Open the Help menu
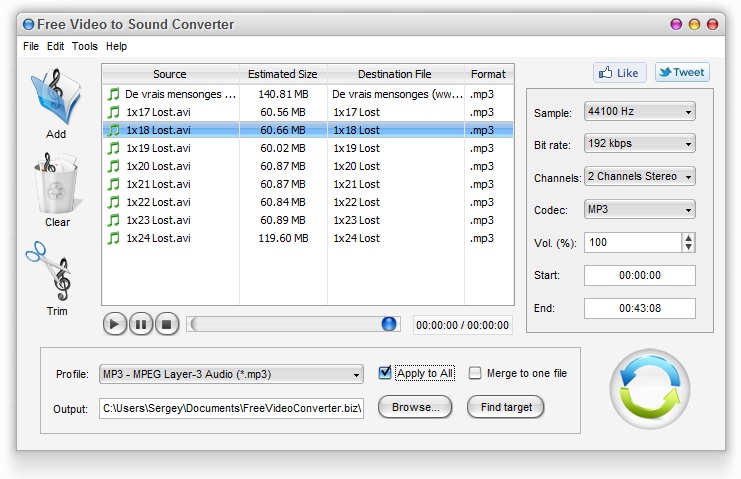Image resolution: width=741 pixels, height=479 pixels. click(x=116, y=46)
